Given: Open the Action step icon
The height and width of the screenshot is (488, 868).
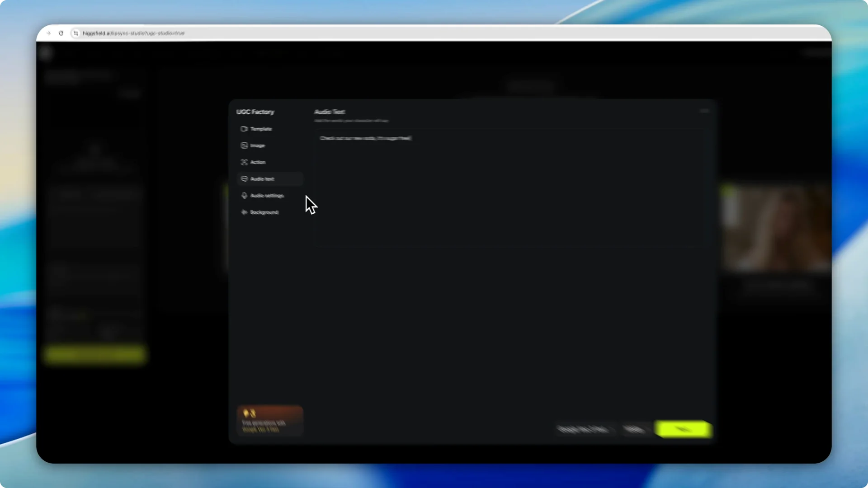Looking at the screenshot, I should pos(244,162).
